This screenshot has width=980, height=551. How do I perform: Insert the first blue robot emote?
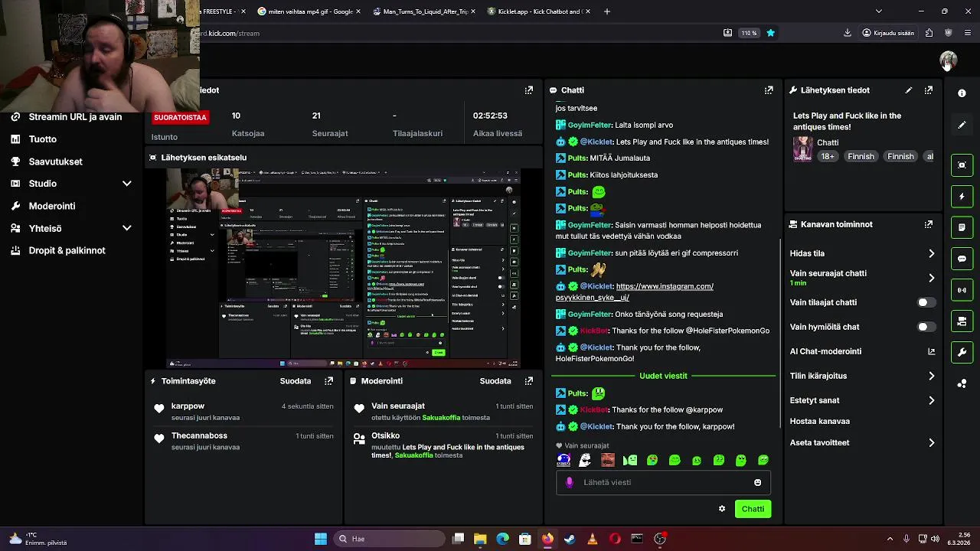(563, 460)
